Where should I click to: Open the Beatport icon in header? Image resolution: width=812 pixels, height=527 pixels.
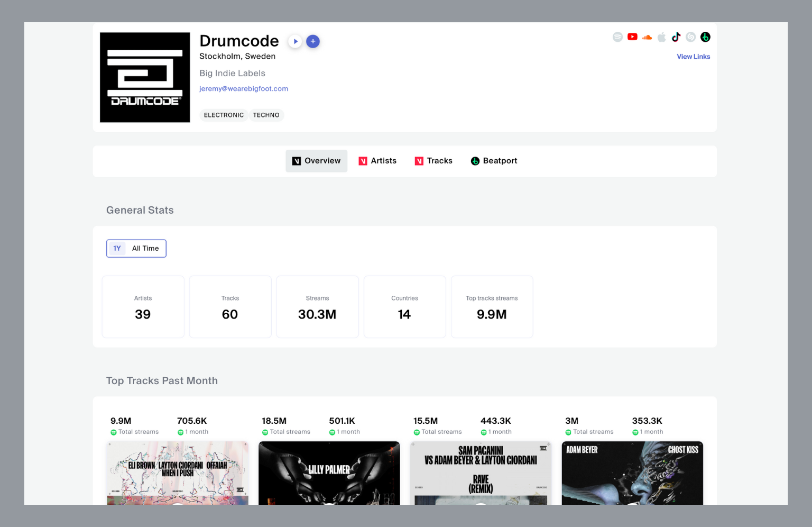pyautogui.click(x=705, y=37)
